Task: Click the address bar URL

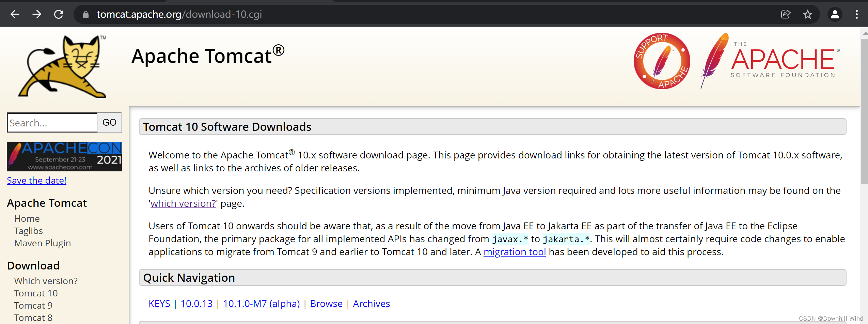Action: pos(179,14)
